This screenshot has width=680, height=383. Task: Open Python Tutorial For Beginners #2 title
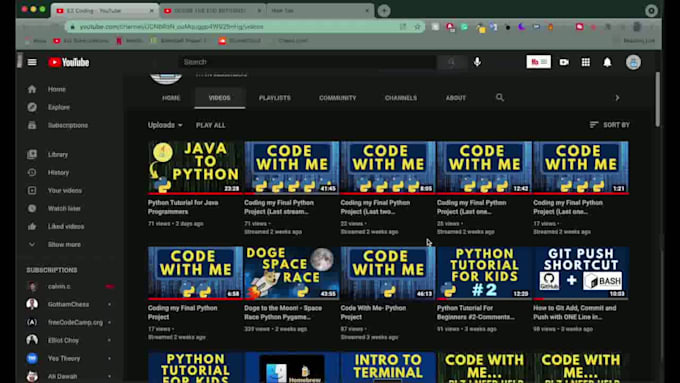pos(476,312)
